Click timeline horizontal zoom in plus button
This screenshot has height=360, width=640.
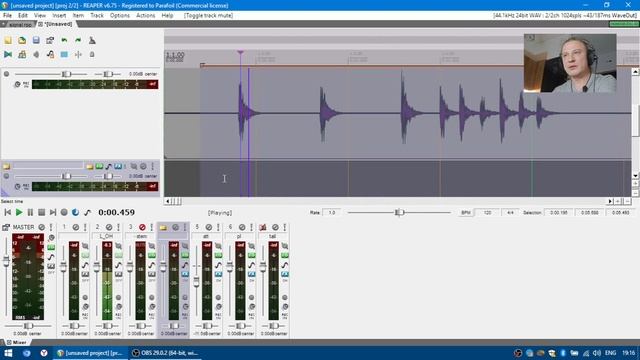tap(618, 201)
